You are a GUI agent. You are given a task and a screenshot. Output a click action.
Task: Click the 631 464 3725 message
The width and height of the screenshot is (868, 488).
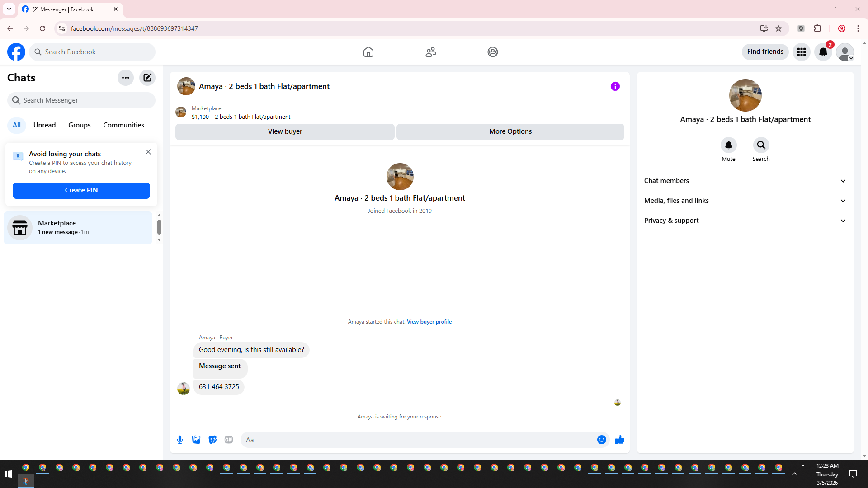click(x=219, y=387)
